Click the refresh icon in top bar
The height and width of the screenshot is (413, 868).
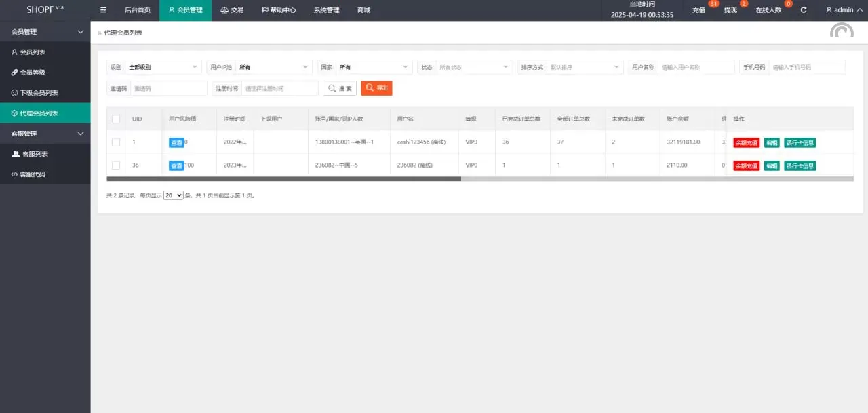coord(804,10)
